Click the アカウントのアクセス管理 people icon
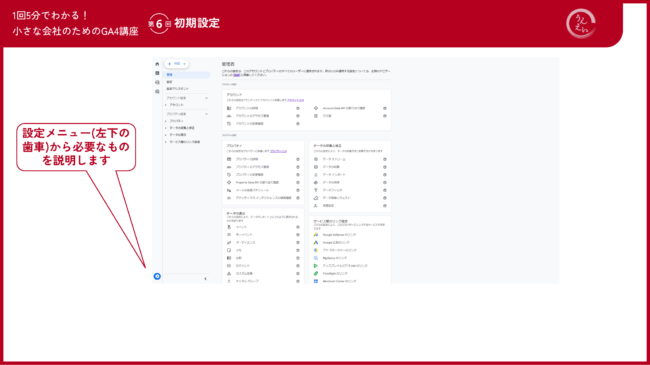This screenshot has width=650, height=365. 229,116
